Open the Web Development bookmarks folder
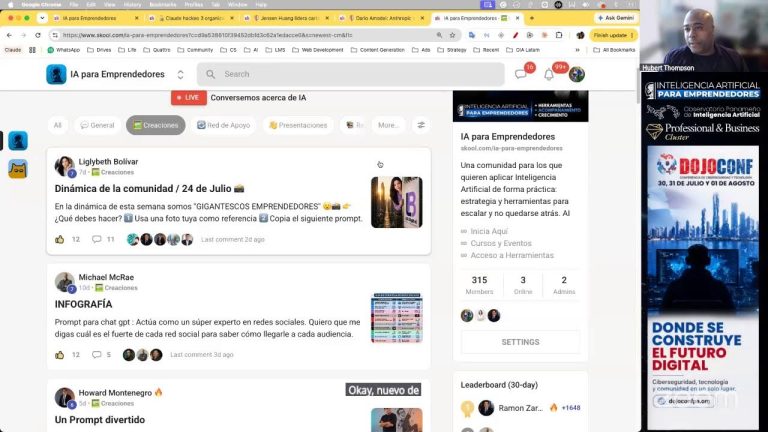768x432 pixels. 317,50
